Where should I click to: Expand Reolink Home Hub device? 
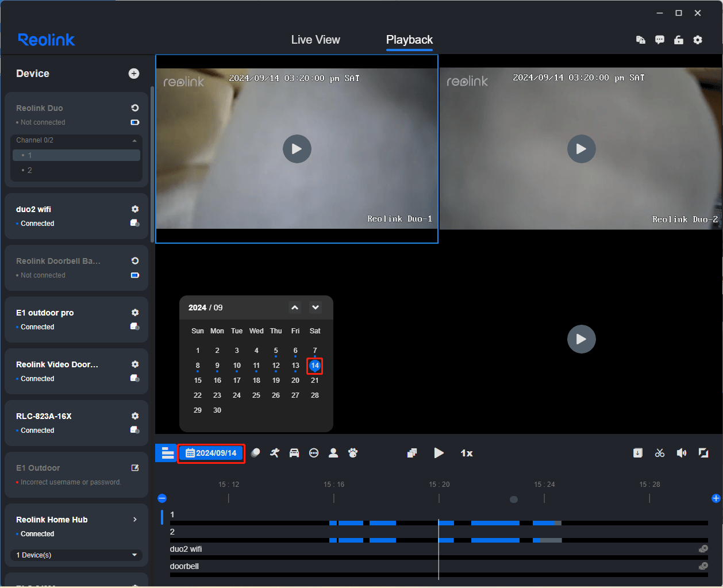(x=135, y=520)
